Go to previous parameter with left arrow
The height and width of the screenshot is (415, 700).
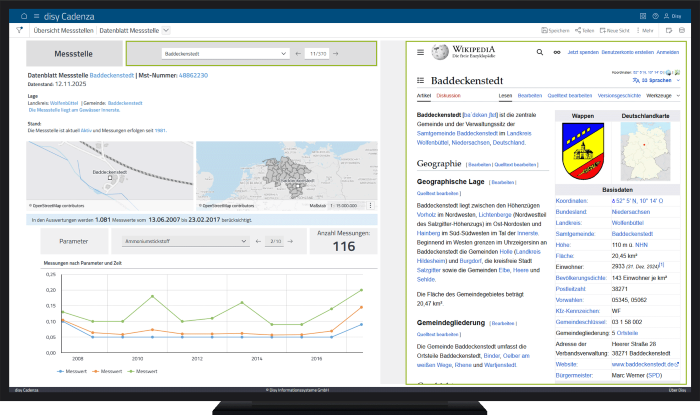[x=258, y=241]
